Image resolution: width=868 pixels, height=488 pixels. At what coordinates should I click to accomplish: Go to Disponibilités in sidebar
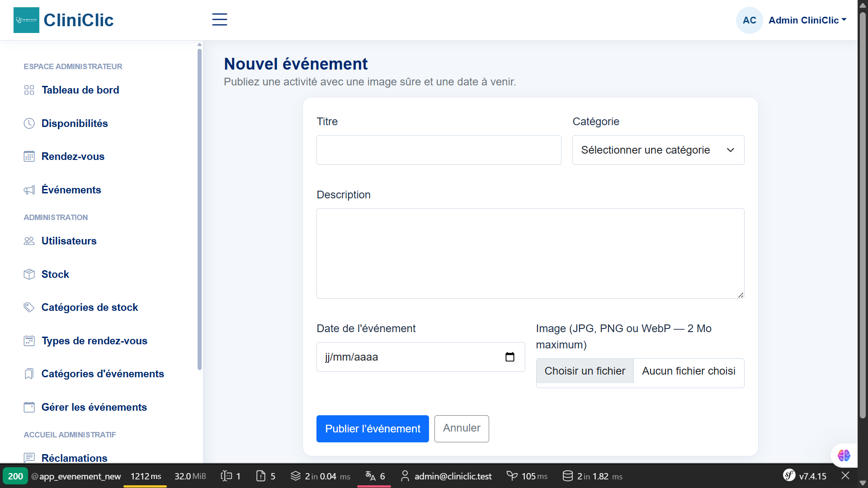[75, 123]
